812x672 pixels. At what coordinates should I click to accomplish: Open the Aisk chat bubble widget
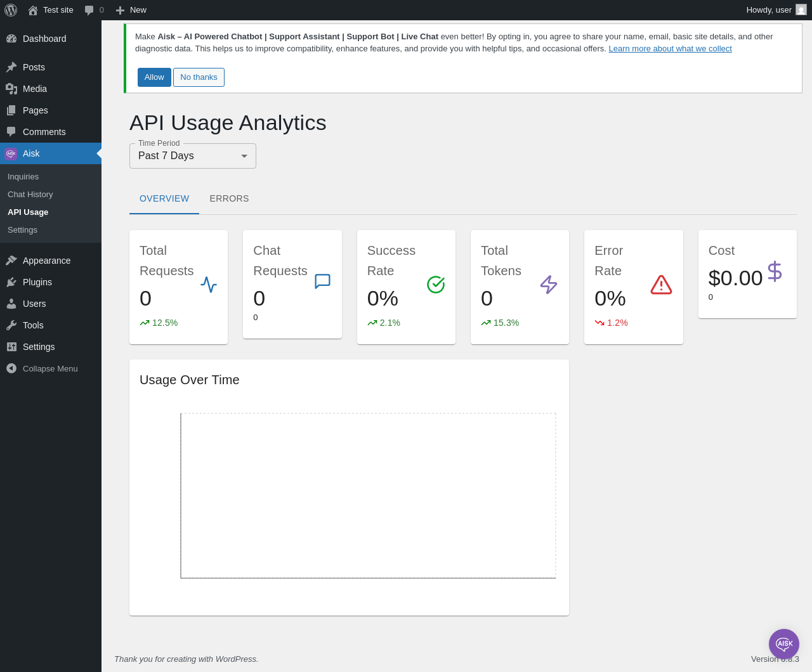tap(784, 644)
